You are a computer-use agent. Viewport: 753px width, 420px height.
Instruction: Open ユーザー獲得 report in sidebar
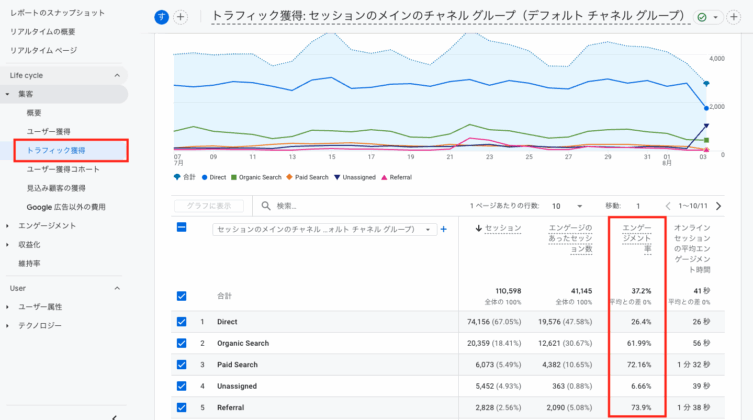(49, 131)
